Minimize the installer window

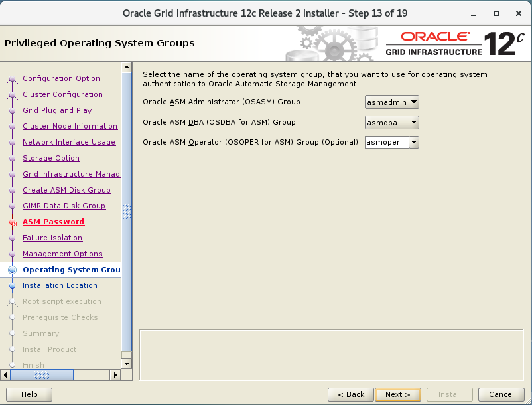pos(474,13)
